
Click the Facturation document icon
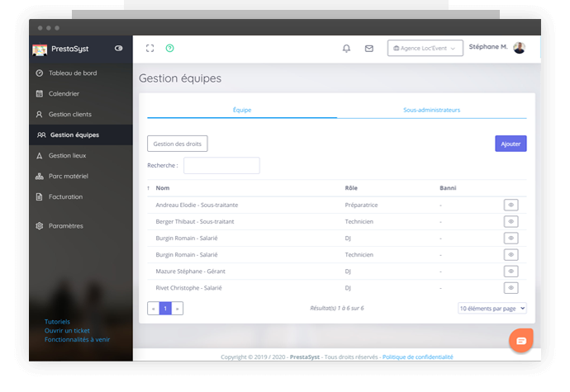coord(40,197)
